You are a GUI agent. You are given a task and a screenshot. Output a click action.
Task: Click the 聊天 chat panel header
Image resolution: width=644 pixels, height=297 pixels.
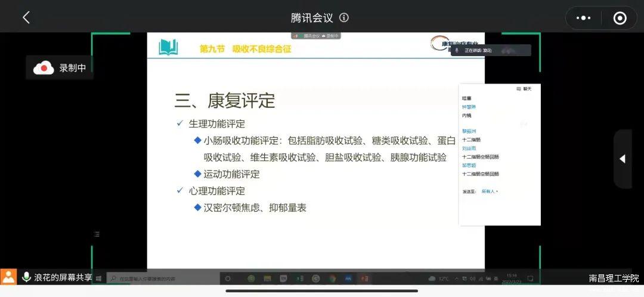click(x=524, y=89)
